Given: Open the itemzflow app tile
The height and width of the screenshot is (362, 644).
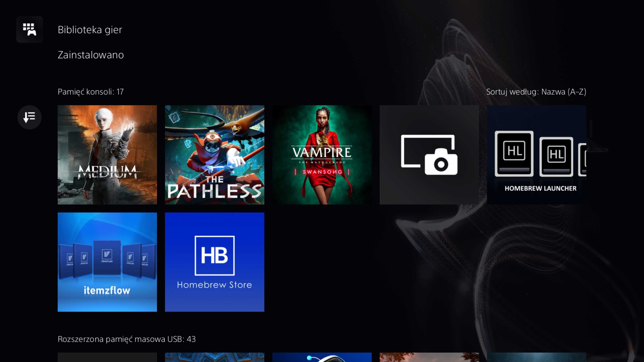Looking at the screenshot, I should [x=107, y=262].
